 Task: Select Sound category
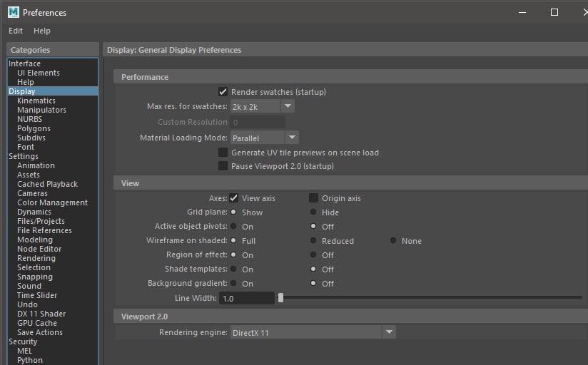pos(53,286)
